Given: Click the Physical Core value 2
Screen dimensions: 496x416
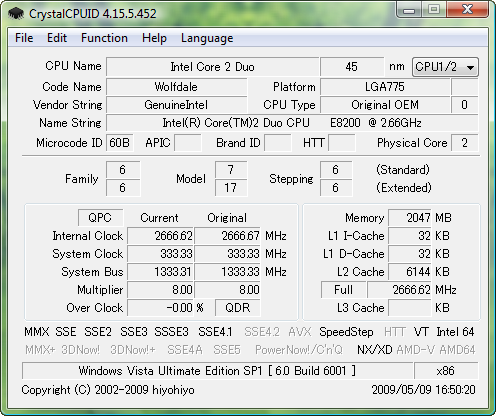Looking at the screenshot, I should tap(465, 143).
